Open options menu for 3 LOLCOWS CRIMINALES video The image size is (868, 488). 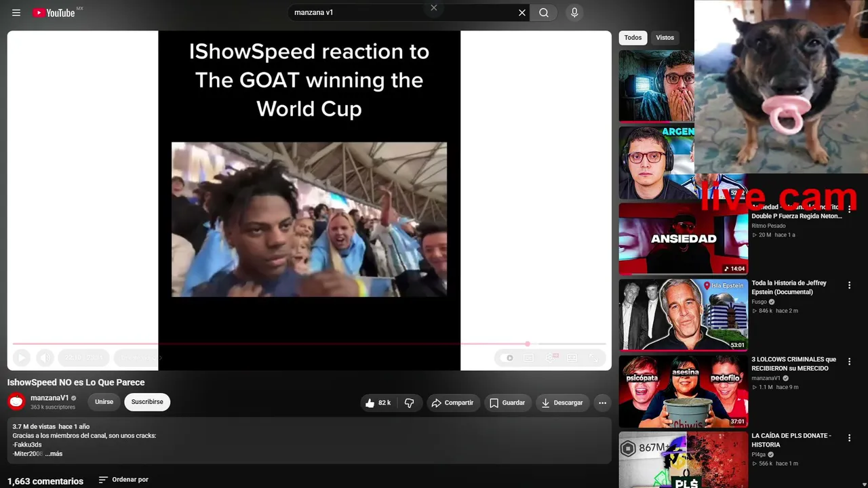coord(849,362)
